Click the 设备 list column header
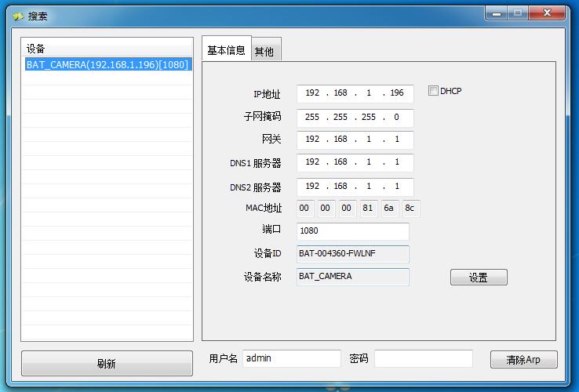The width and height of the screenshot is (579, 392). (107, 49)
